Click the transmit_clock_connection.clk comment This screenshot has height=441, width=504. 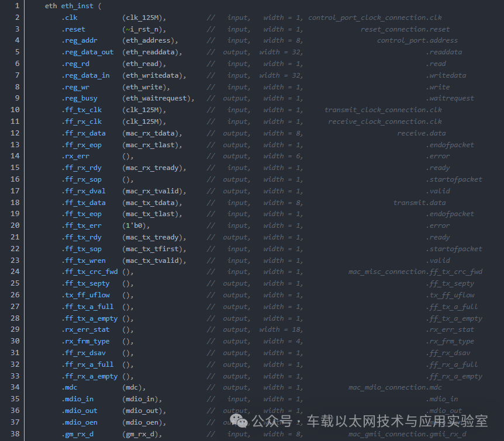pyautogui.click(x=383, y=110)
